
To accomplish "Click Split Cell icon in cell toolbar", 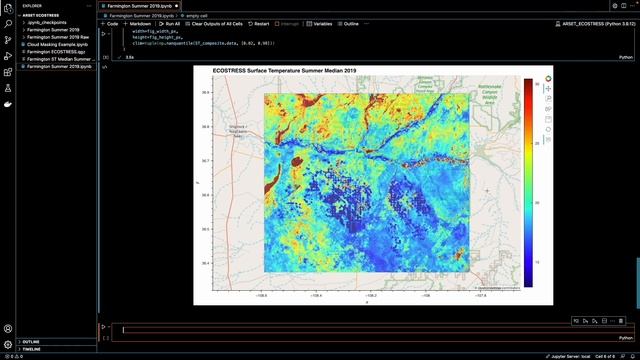I will pos(604,321).
